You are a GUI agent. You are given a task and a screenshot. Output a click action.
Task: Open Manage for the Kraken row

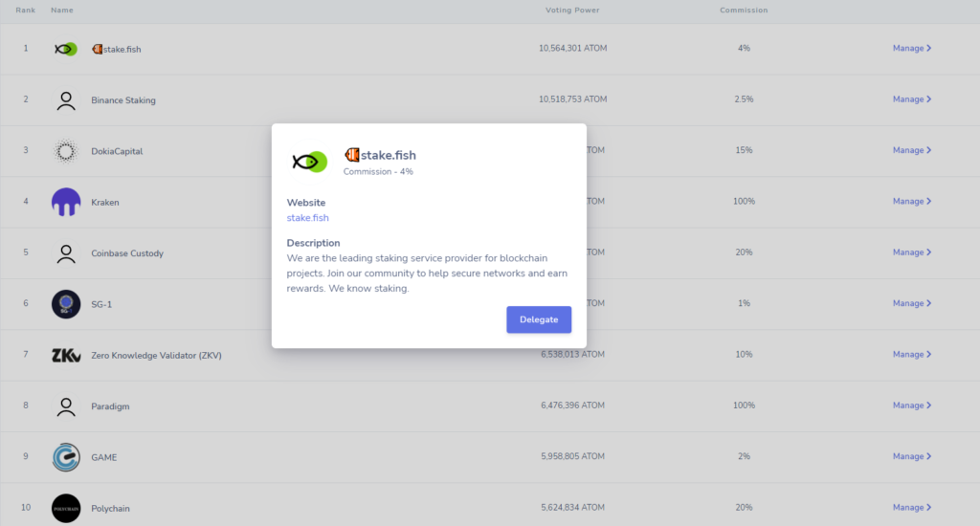click(912, 201)
